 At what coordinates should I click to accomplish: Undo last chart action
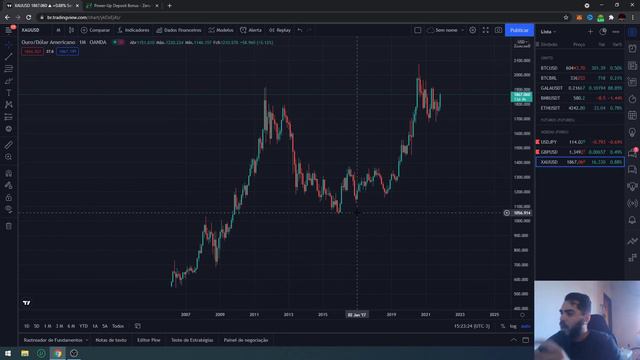click(x=300, y=30)
